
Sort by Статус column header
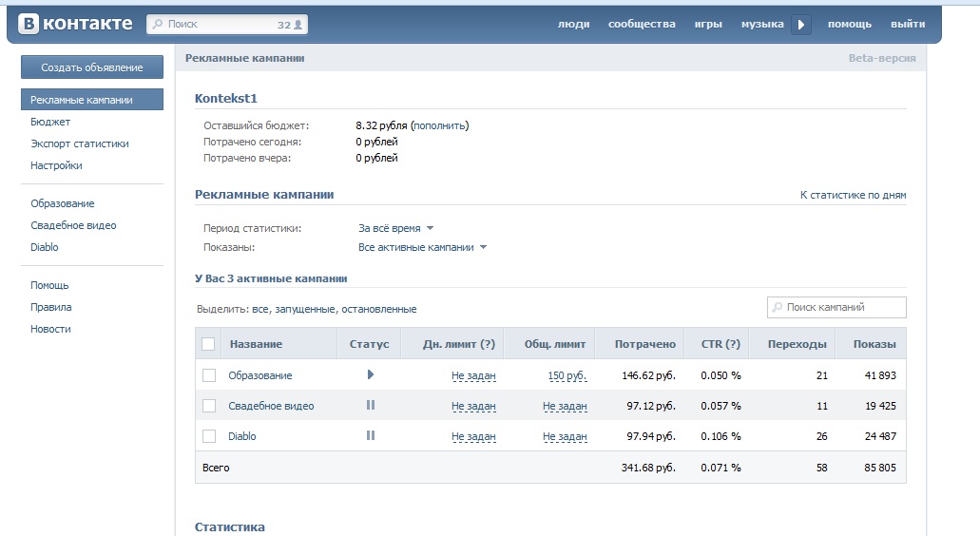(369, 344)
